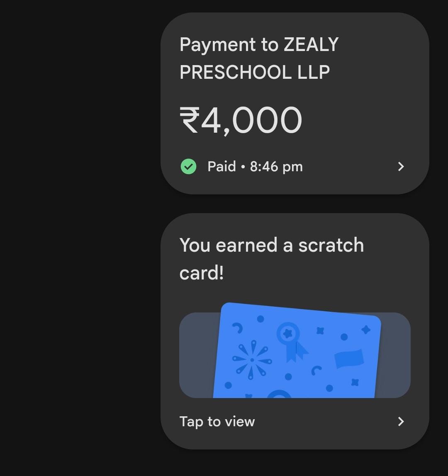This screenshot has height=476, width=448.
Task: Click the waving flag shape on scratch card
Action: click(349, 359)
